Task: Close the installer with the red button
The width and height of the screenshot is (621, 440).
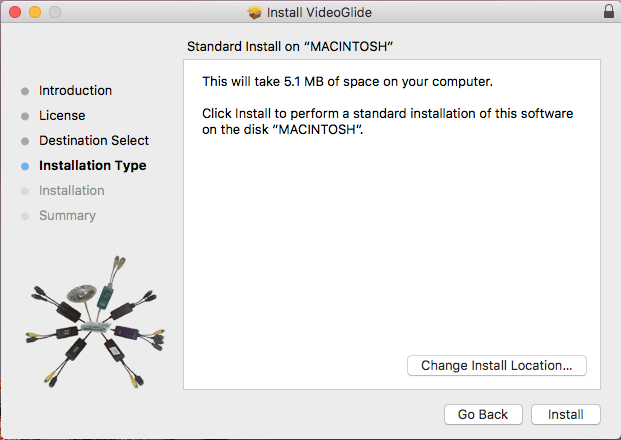Action: 14,12
